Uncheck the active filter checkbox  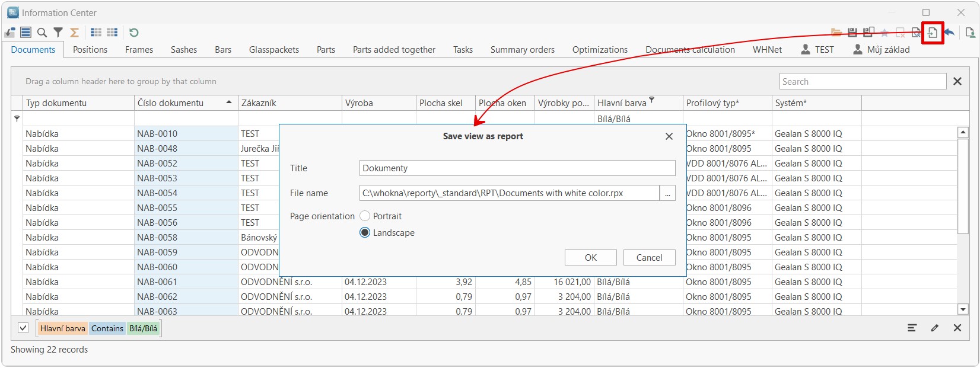(23, 328)
